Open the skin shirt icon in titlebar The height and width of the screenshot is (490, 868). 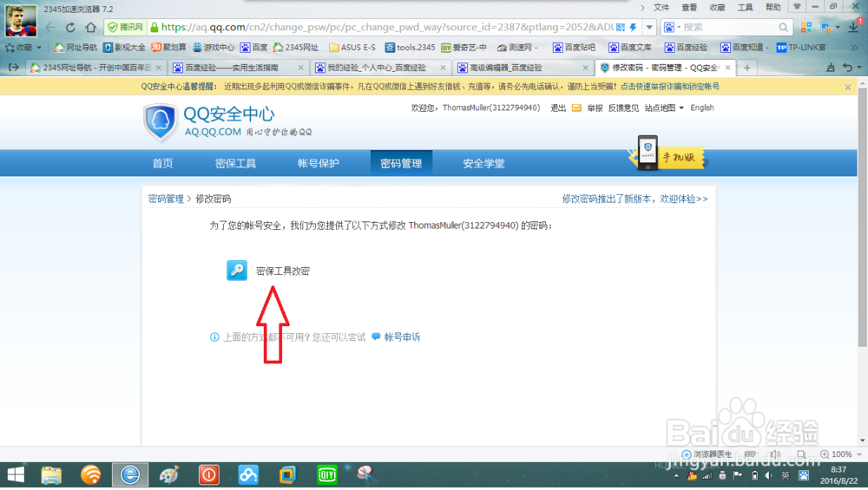click(797, 7)
